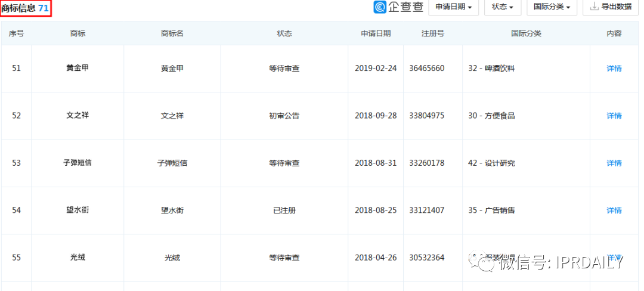Click the 国际分类 column header
Image resolution: width=644 pixels, height=291 pixels.
point(526,33)
